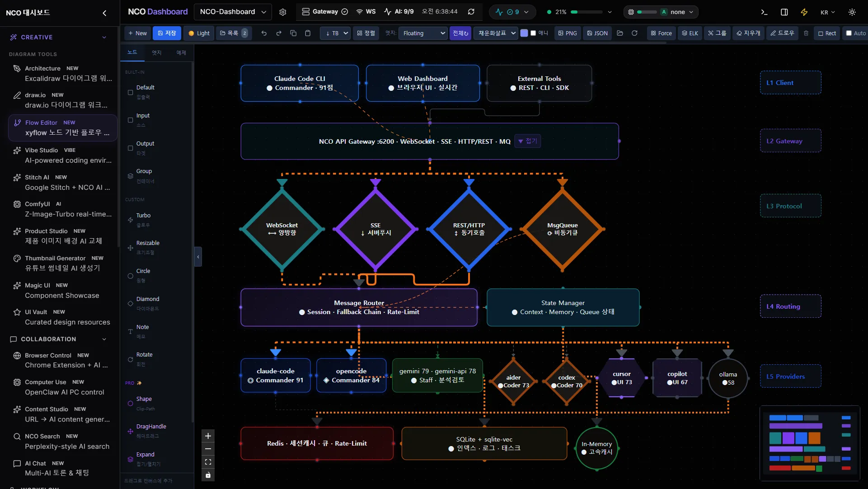868x489 pixels.
Task: Switch to the 노드 tab
Action: pos(132,52)
